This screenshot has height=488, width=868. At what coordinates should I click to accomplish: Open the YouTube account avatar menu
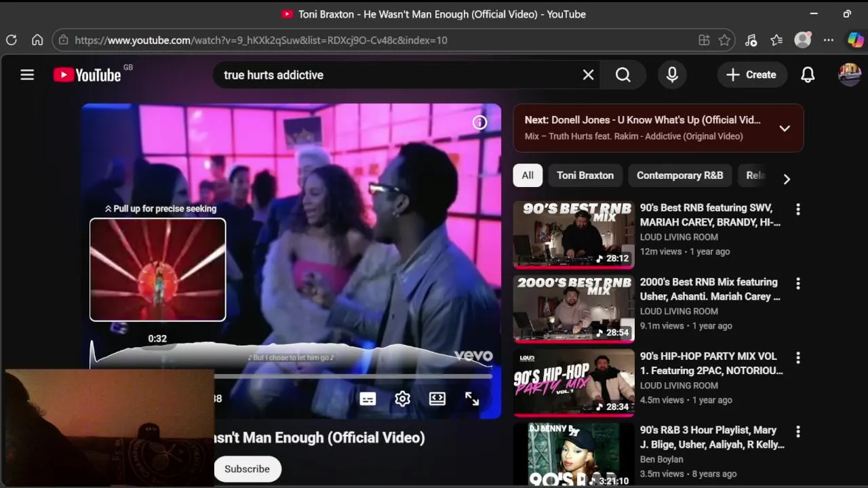pyautogui.click(x=850, y=75)
